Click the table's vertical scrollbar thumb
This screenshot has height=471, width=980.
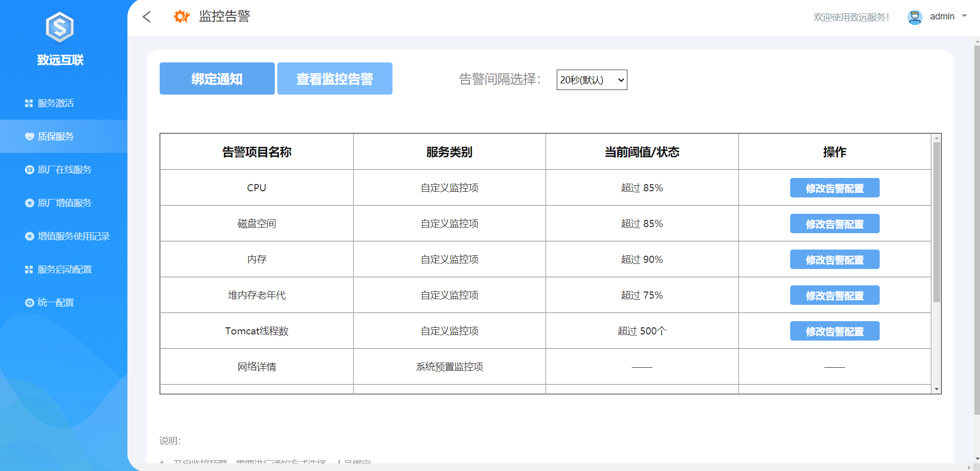click(x=937, y=222)
